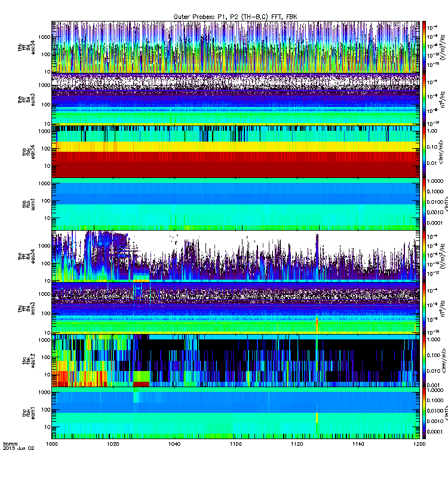Click the plot title 'Outer Probes: P1, P2 (TH-B,C) FFT, FBK'
Viewport: 448px width, 478px height.
[x=235, y=17]
